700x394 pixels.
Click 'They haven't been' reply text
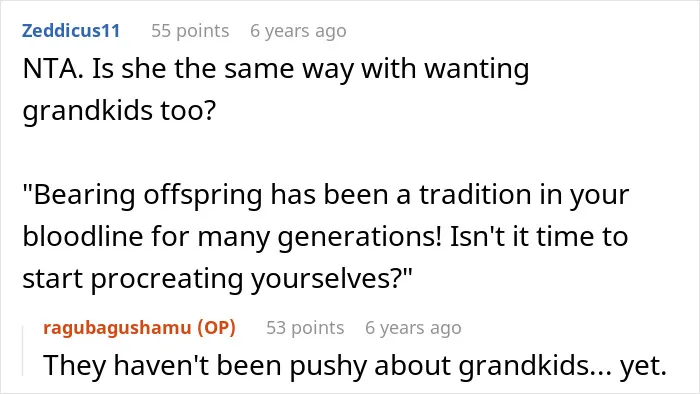point(162,365)
